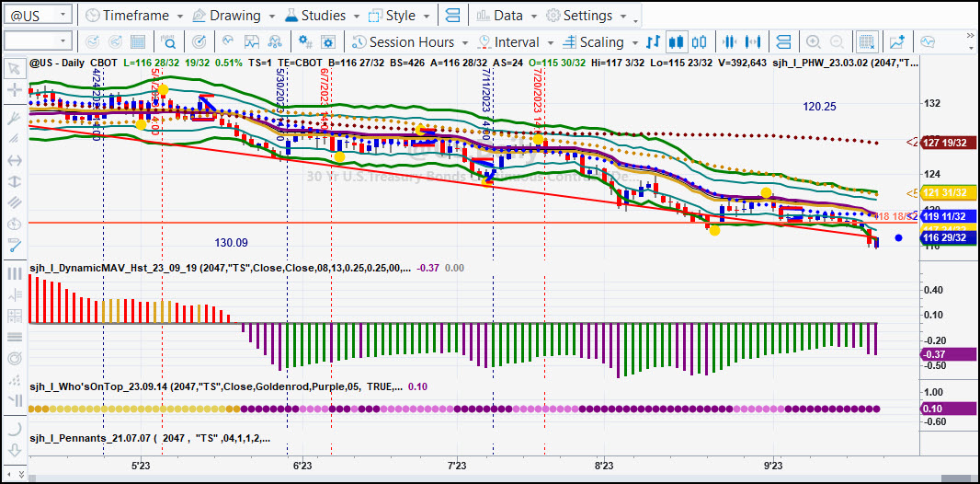Open the Drawing menu
Image resolution: width=980 pixels, height=484 pixels.
tap(234, 15)
